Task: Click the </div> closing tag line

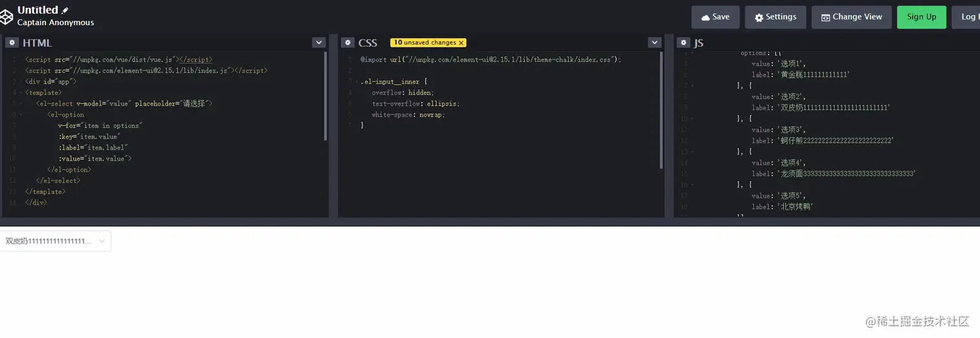Action: [x=36, y=203]
